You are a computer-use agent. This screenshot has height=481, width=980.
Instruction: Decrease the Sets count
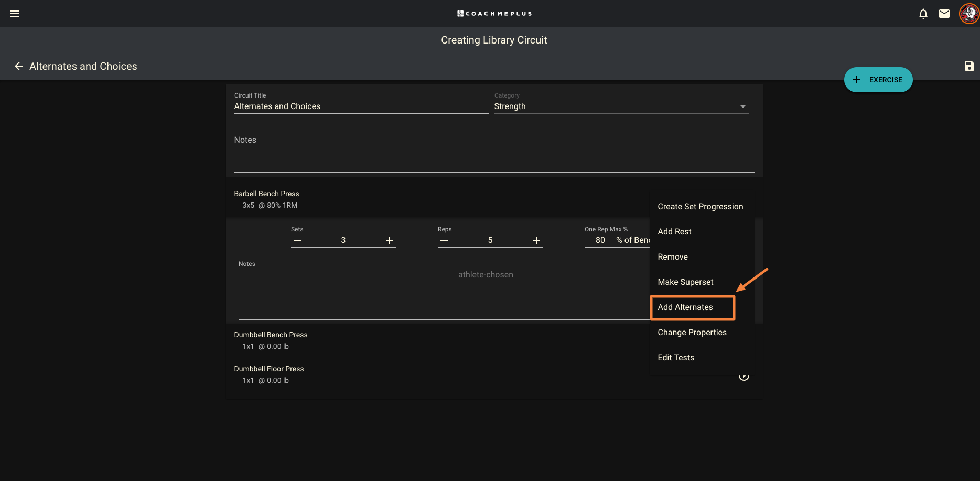[297, 240]
